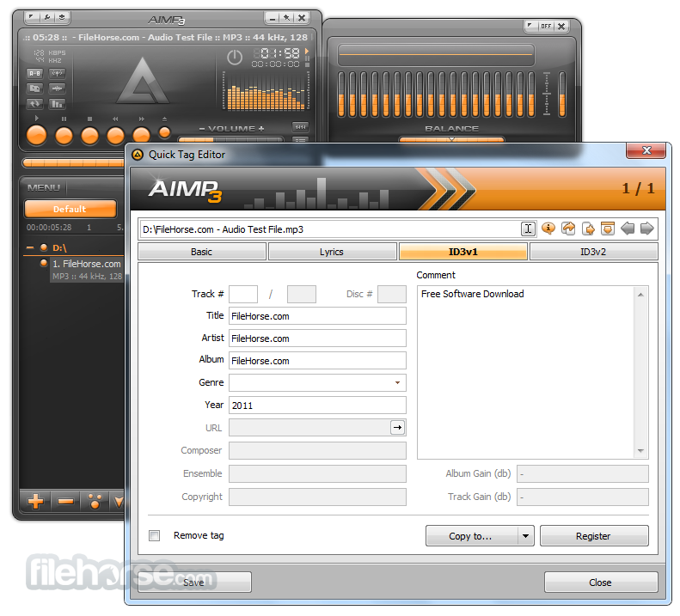
Task: Click the power/auto-shutdown timer icon
Action: pyautogui.click(x=235, y=58)
